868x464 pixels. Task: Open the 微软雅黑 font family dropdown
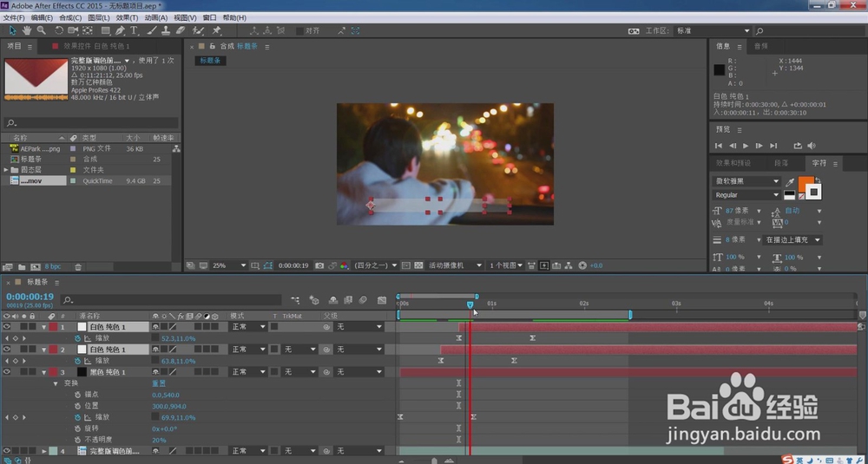746,181
